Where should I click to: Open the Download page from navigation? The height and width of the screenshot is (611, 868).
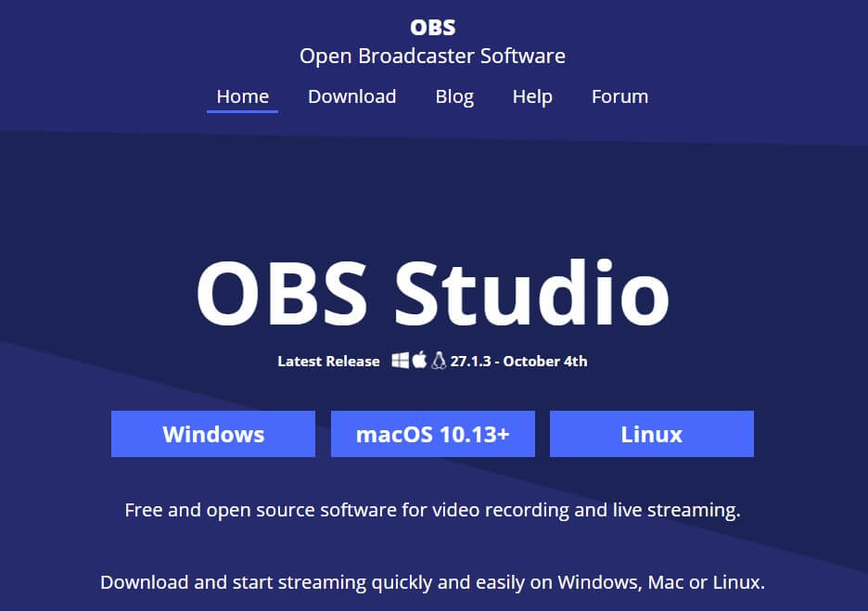click(x=351, y=96)
